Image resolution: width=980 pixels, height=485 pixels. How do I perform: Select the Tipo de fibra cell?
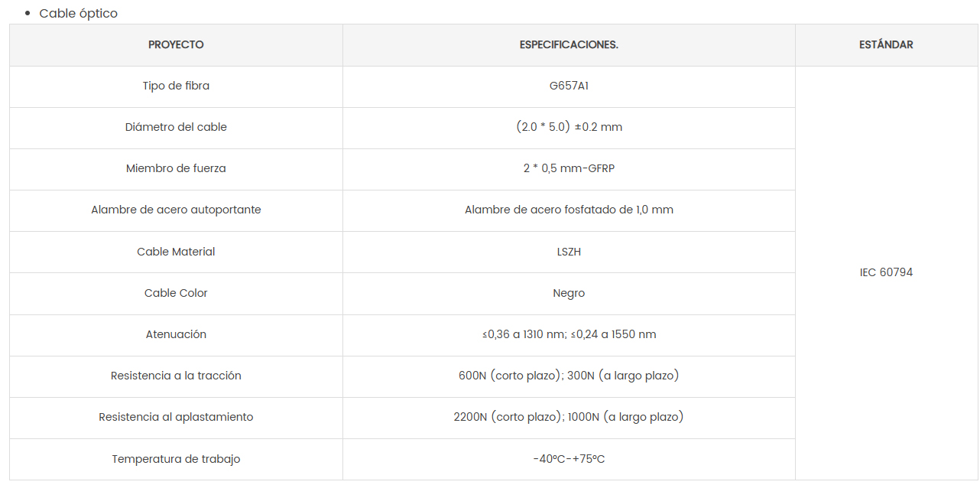point(176,86)
